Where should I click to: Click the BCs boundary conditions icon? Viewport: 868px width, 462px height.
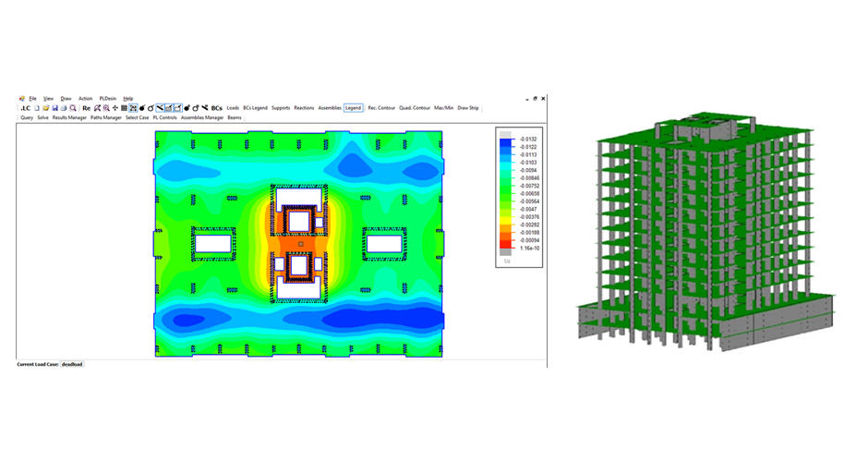pos(216,108)
